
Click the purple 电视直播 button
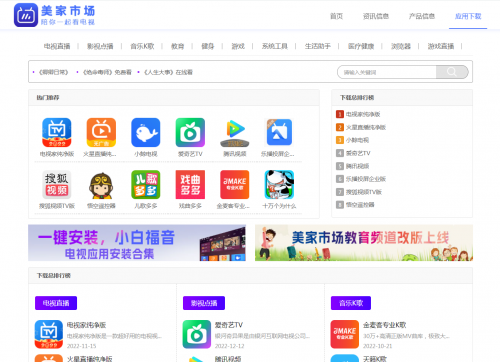tap(56, 303)
